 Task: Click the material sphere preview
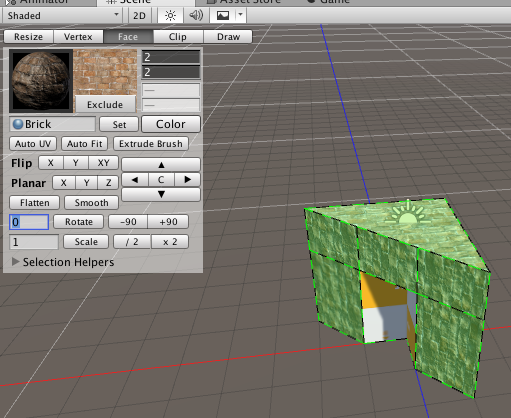pos(41,81)
